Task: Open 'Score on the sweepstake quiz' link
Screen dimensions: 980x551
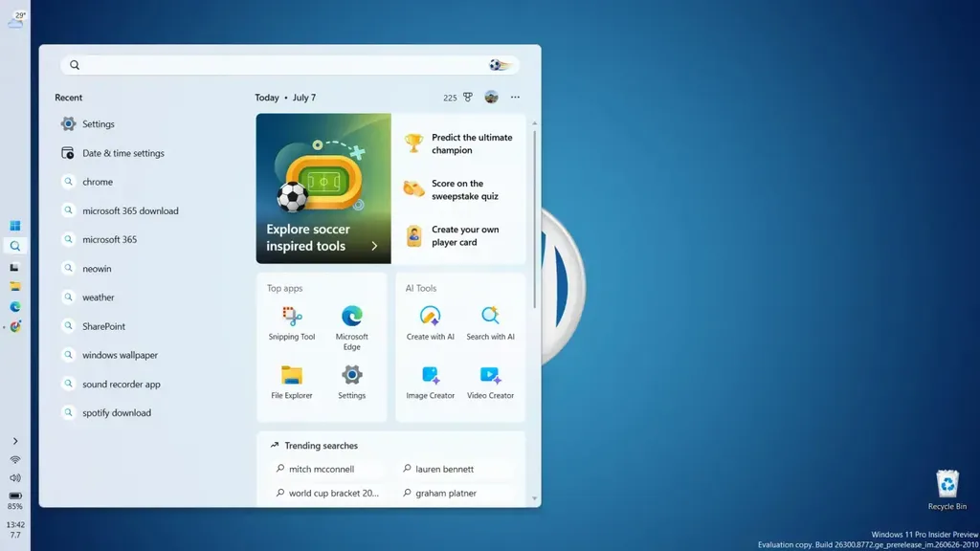Action: coord(458,189)
